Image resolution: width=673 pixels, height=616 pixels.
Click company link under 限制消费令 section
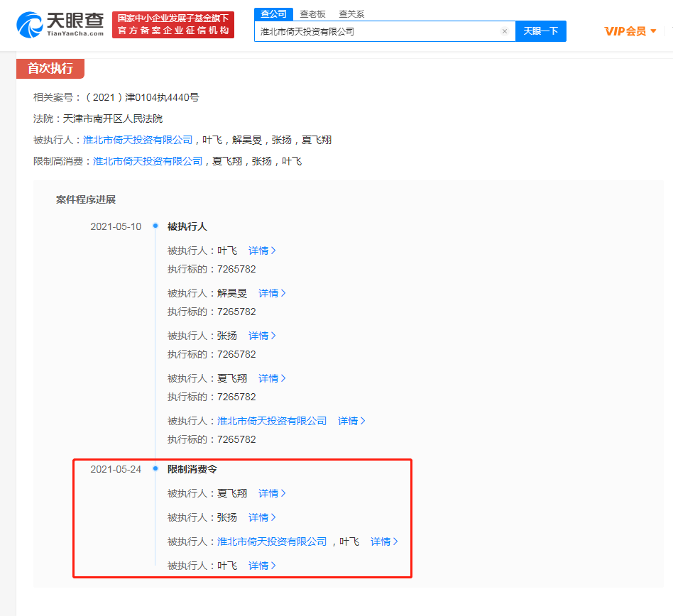pyautogui.click(x=272, y=541)
